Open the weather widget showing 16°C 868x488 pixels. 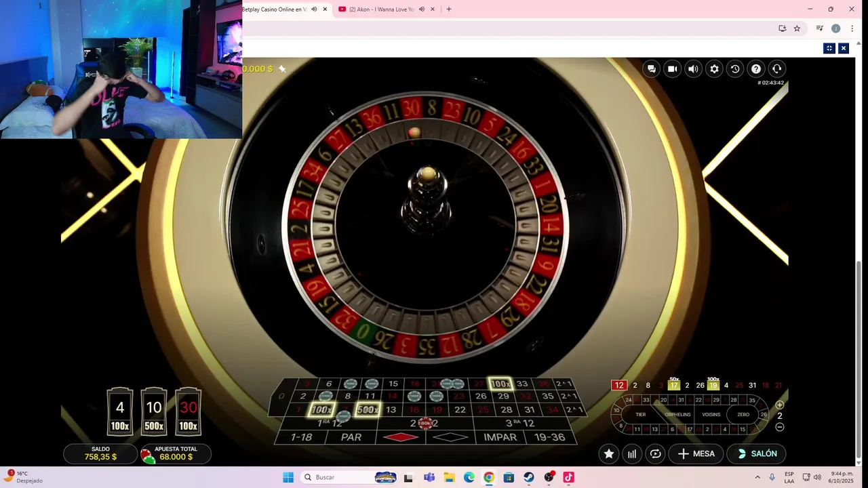[24, 477]
